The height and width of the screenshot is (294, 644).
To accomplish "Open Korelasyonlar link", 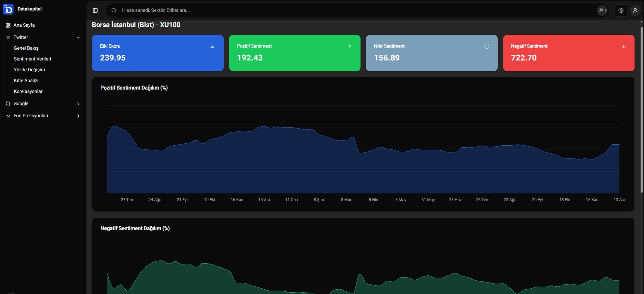I will pyautogui.click(x=28, y=91).
